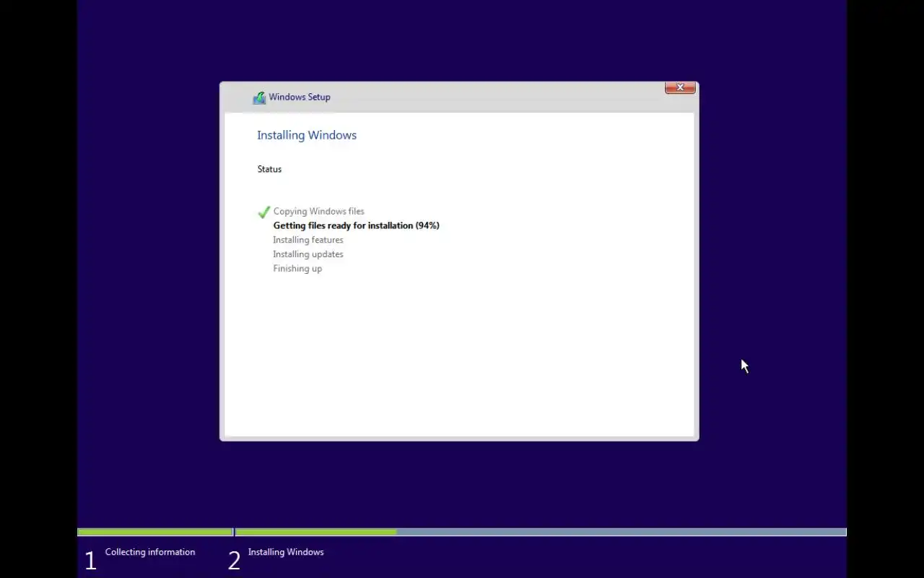Image resolution: width=924 pixels, height=578 pixels.
Task: Click the Collecting information progress bar segment
Action: pyautogui.click(x=155, y=532)
